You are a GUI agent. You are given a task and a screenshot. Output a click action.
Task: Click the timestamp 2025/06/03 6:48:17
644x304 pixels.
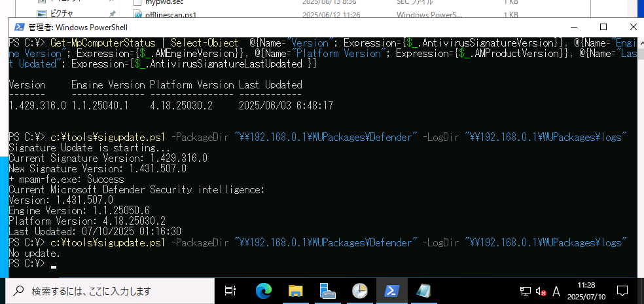[x=286, y=105]
